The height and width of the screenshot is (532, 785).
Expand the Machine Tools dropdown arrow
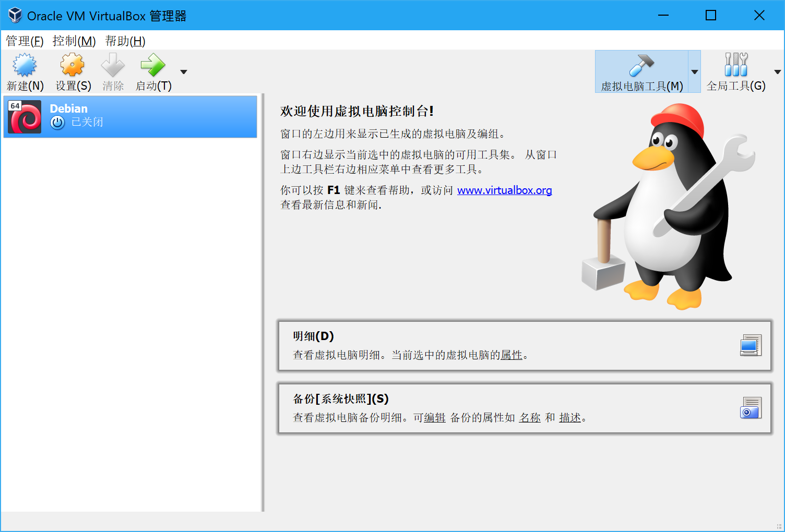point(695,72)
